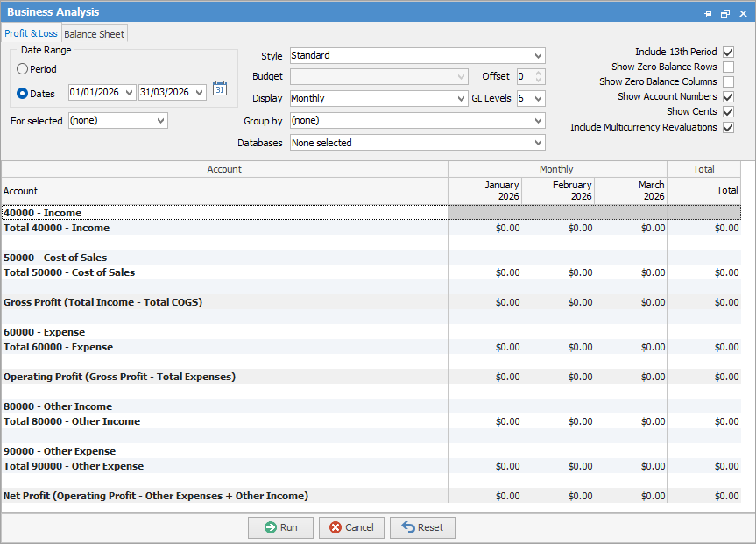
Task: Click the Gross Profit row label
Action: (102, 302)
